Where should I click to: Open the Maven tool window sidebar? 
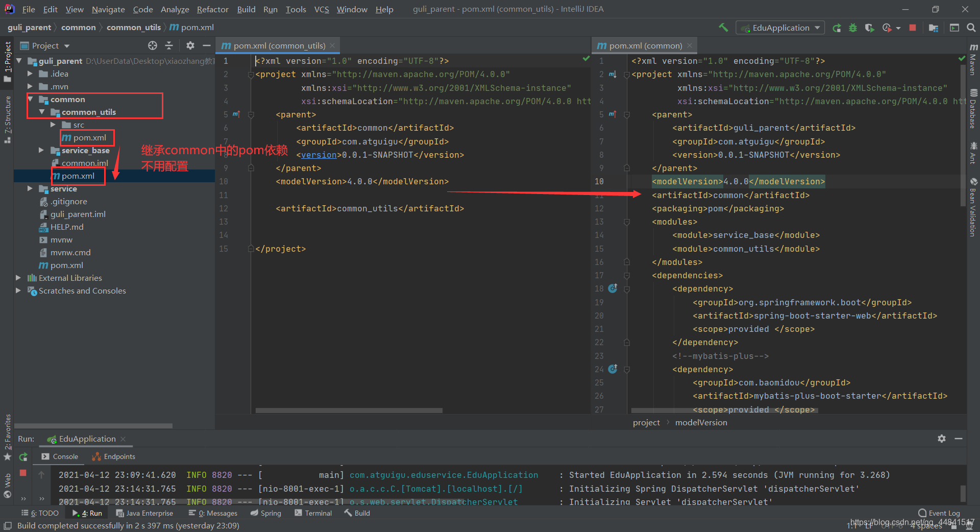(973, 59)
